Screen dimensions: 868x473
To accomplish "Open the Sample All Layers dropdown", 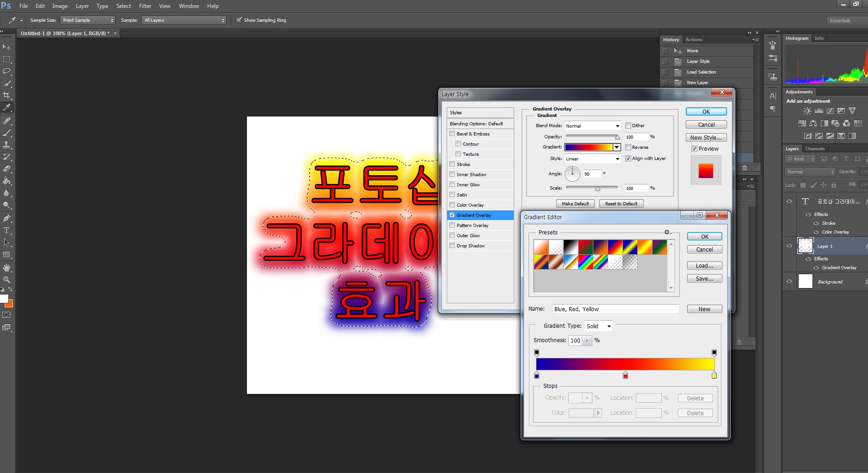I will (184, 20).
